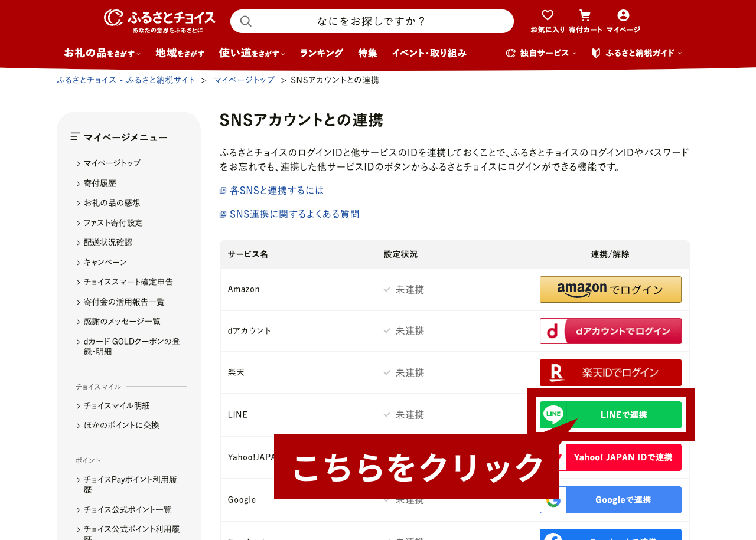This screenshot has height=540, width=756.
Task: Focus the なにをお探しですか search field
Action: pyautogui.click(x=372, y=21)
